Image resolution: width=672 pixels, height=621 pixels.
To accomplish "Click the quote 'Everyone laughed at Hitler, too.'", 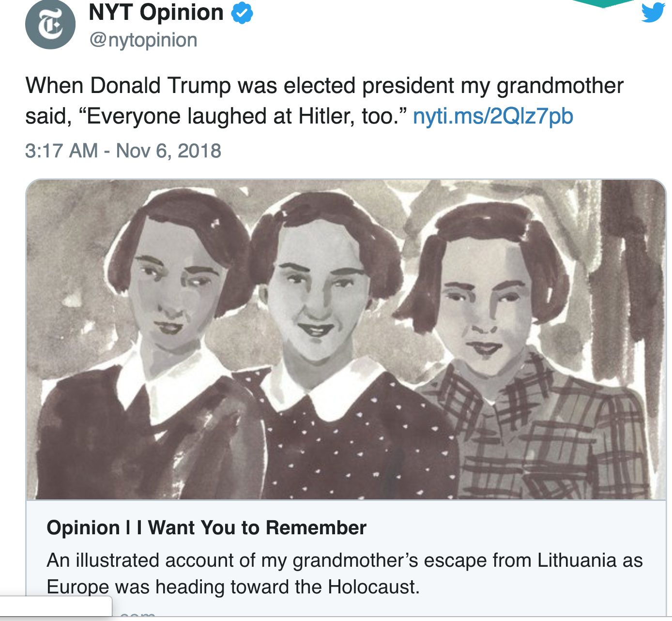I will (x=242, y=116).
